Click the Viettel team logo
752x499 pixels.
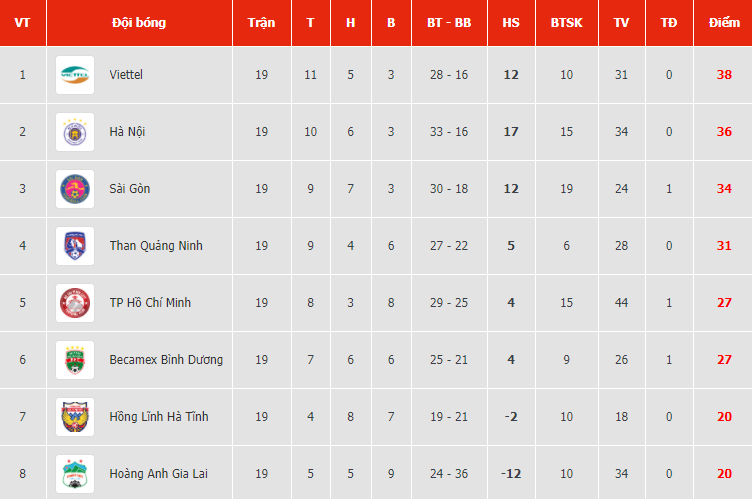click(75, 75)
